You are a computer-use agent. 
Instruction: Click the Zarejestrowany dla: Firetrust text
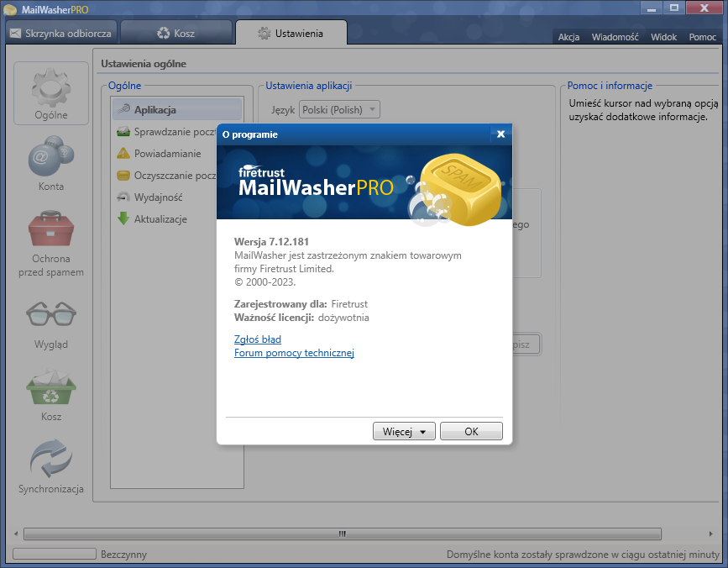[301, 304]
